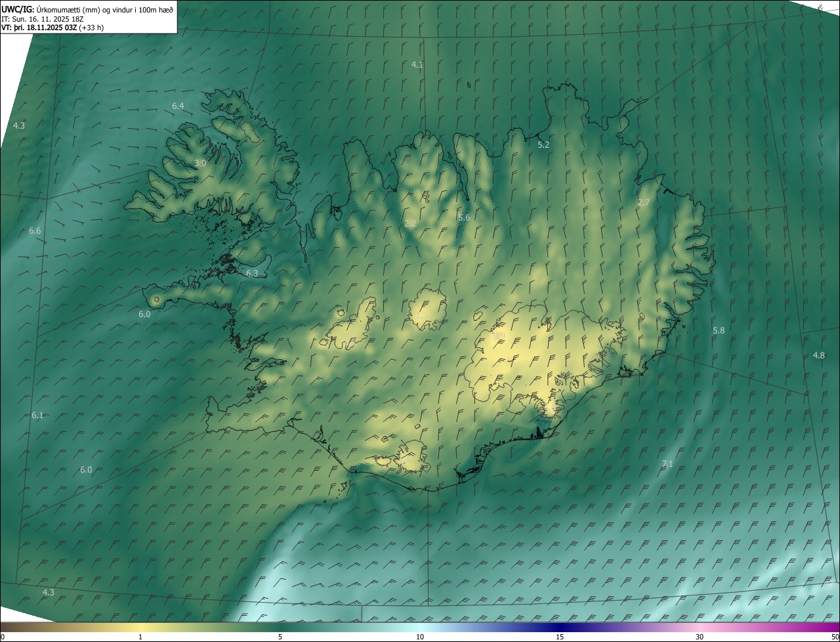Click the 5.2 value on the north coast

click(x=543, y=144)
